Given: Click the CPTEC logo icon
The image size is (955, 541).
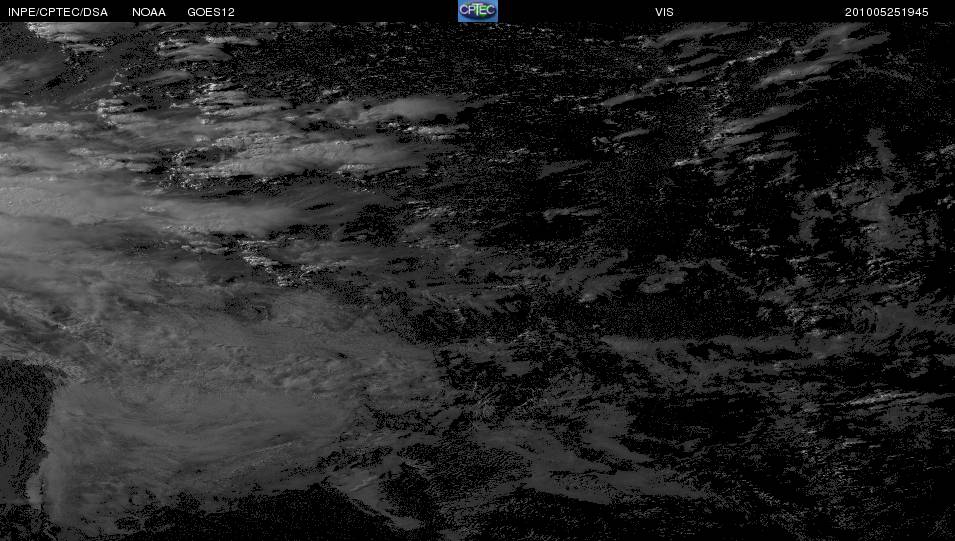Looking at the screenshot, I should tap(478, 11).
